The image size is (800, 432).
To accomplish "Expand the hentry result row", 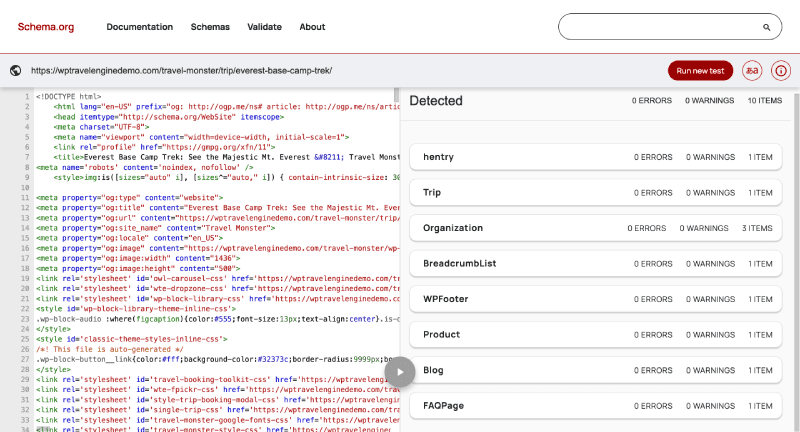I will point(595,157).
